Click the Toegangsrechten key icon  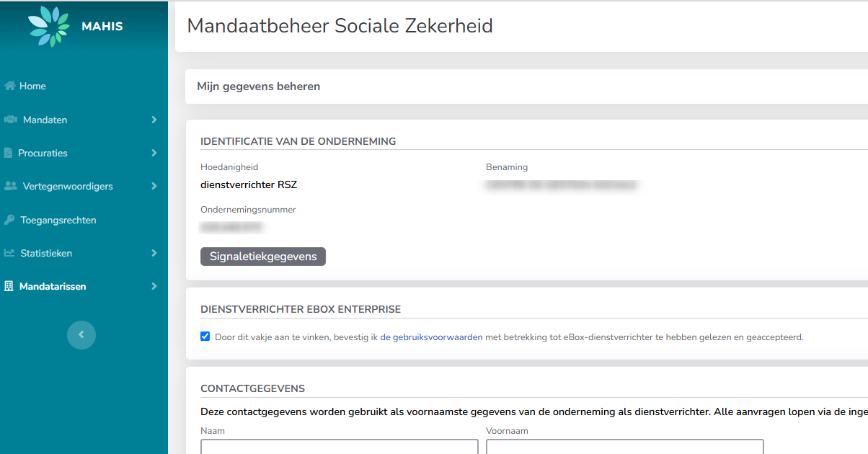coord(9,220)
